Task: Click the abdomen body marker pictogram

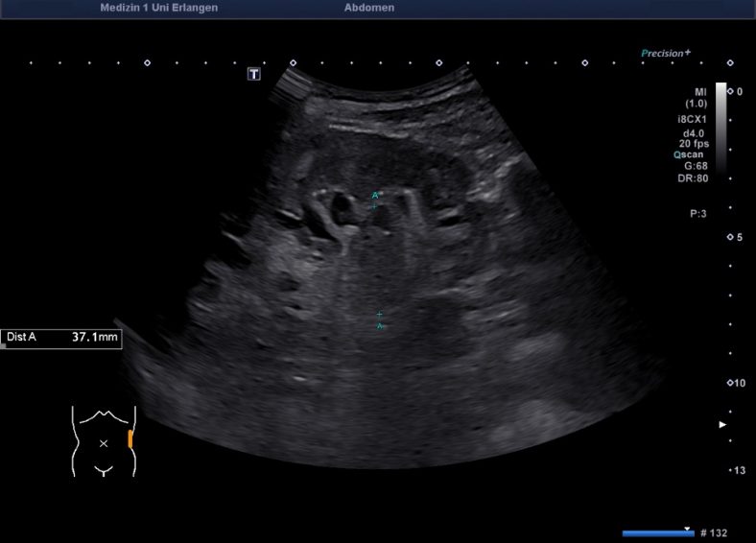Action: (104, 441)
